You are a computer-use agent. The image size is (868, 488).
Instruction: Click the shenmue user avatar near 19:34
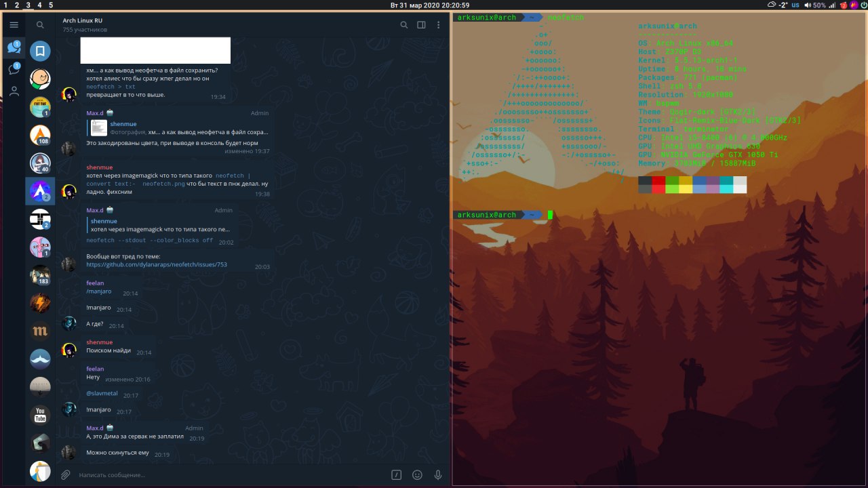click(x=69, y=95)
